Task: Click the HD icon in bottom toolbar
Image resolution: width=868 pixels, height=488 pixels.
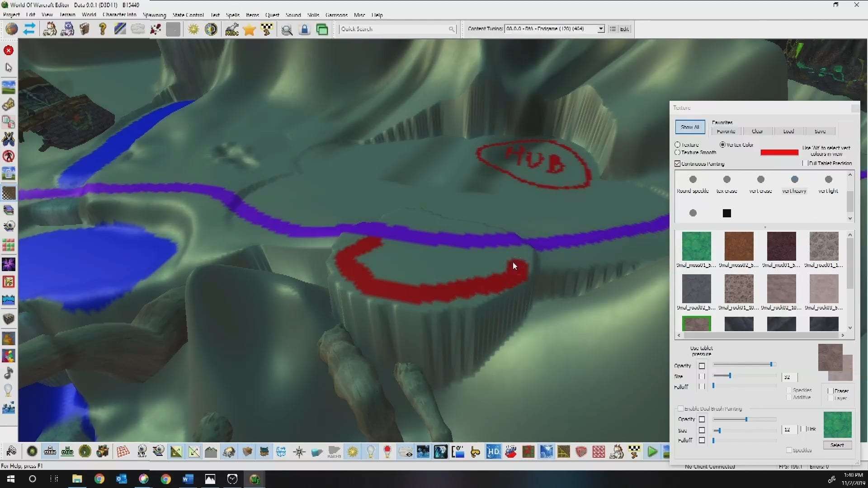Action: point(493,451)
